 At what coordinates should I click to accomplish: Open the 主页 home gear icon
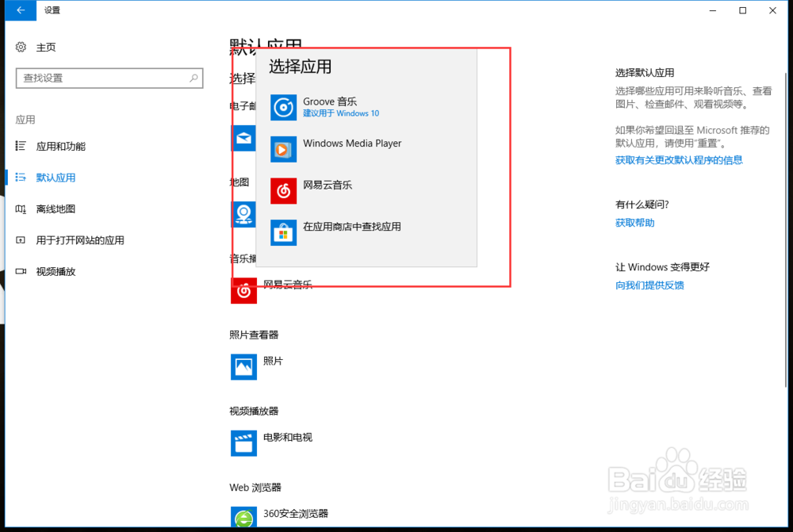coord(21,47)
